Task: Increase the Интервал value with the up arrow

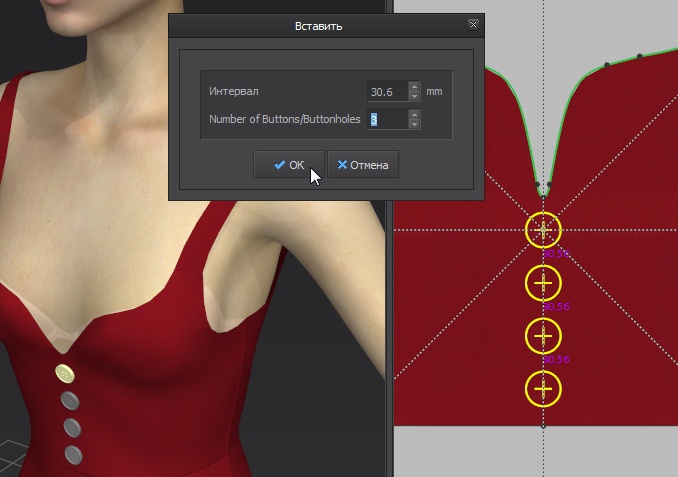Action: 415,86
